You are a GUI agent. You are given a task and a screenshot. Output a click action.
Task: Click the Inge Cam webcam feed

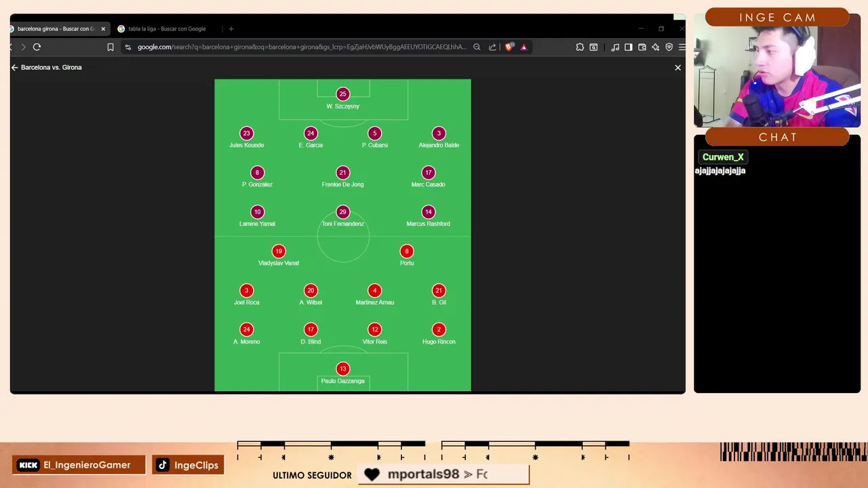777,77
